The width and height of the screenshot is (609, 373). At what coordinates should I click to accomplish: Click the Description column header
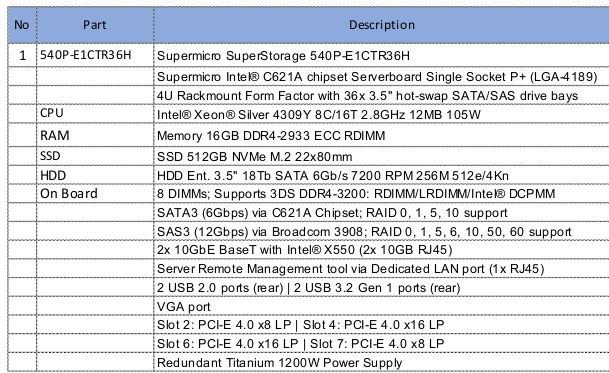tap(381, 25)
